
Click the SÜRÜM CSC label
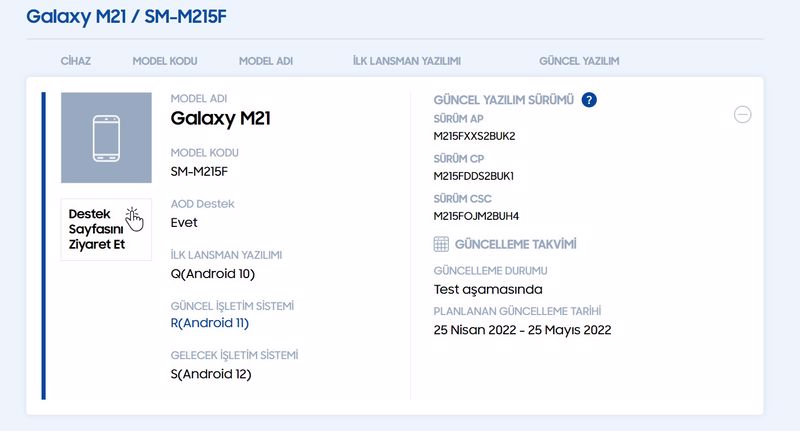[x=462, y=199]
